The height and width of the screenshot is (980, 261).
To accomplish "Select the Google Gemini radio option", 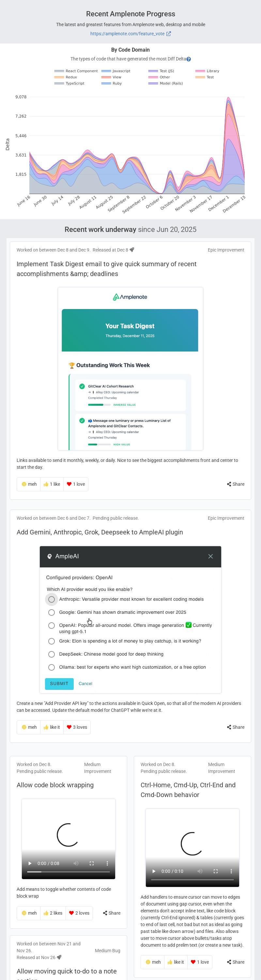I will [x=52, y=612].
